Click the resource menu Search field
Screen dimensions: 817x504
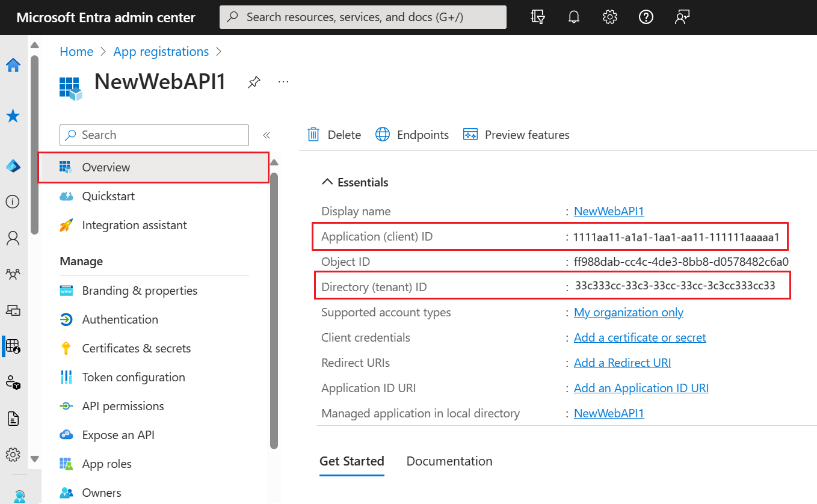click(155, 135)
